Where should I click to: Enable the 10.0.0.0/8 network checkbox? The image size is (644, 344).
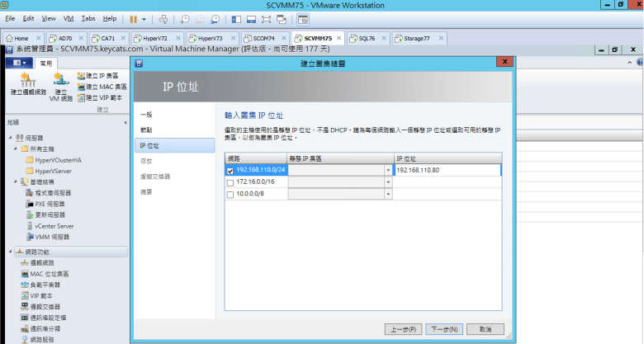(x=230, y=193)
